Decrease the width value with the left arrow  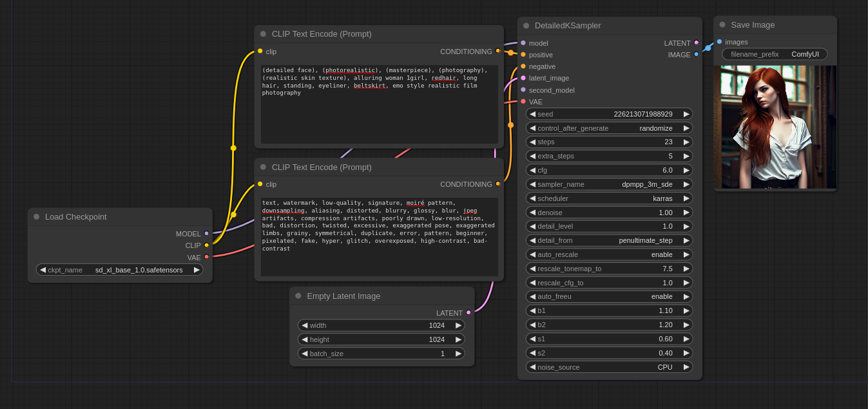(x=305, y=325)
